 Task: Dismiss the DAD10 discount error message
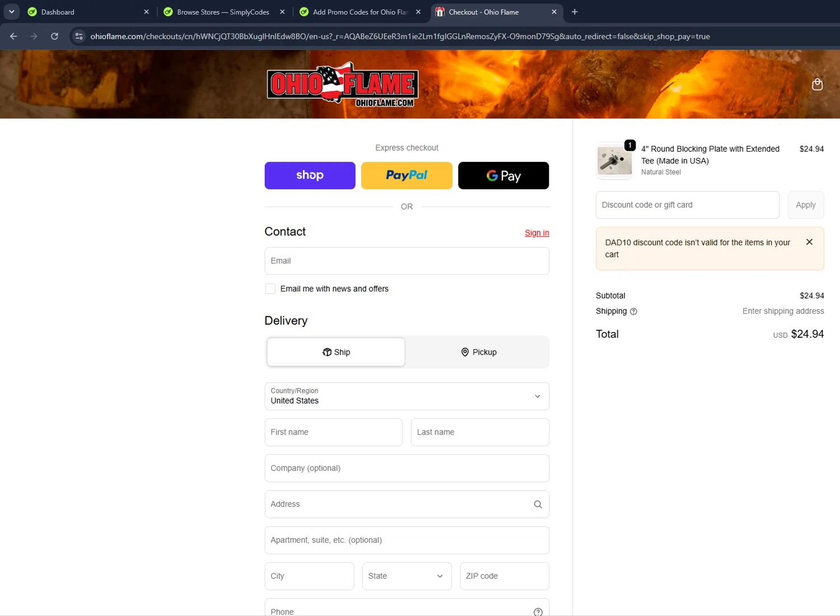pyautogui.click(x=809, y=242)
